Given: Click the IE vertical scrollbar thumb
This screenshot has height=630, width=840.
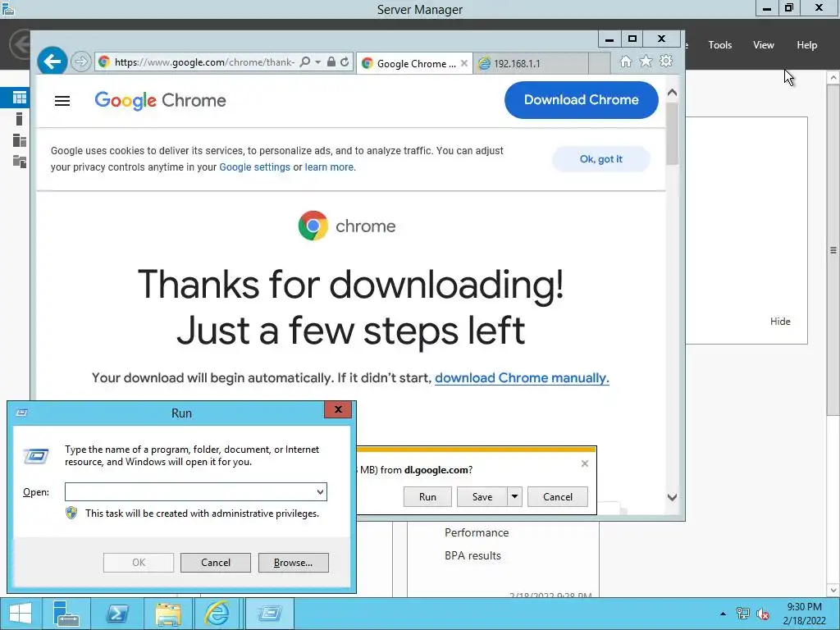Looking at the screenshot, I should pos(672,134).
